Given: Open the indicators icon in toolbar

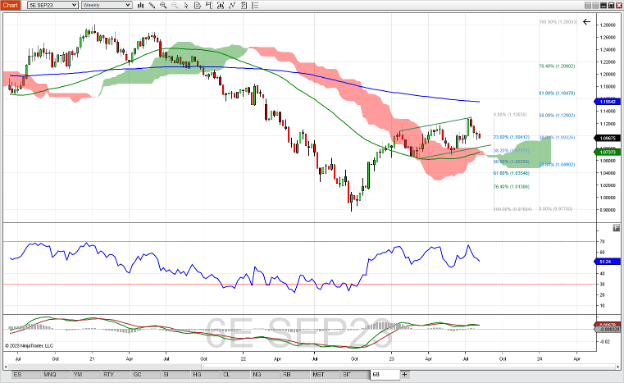Looking at the screenshot, I should tap(220, 5).
